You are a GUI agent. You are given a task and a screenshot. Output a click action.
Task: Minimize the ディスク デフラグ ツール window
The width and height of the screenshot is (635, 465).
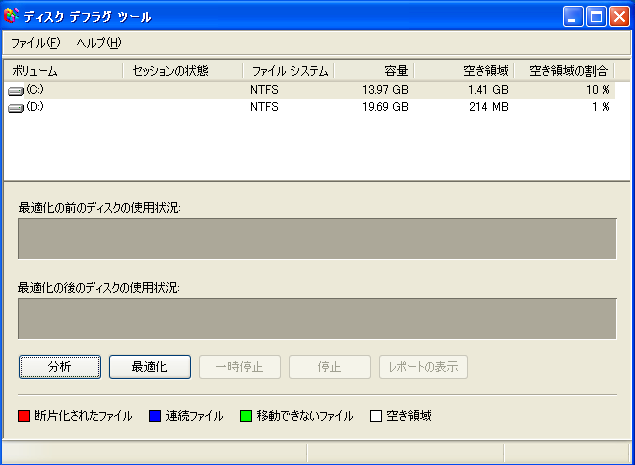tap(573, 17)
